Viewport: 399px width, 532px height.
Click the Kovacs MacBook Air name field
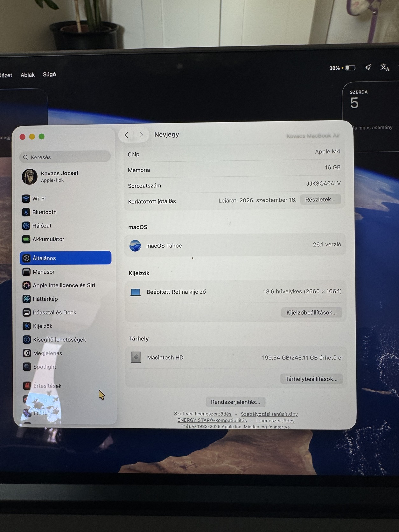(x=313, y=136)
